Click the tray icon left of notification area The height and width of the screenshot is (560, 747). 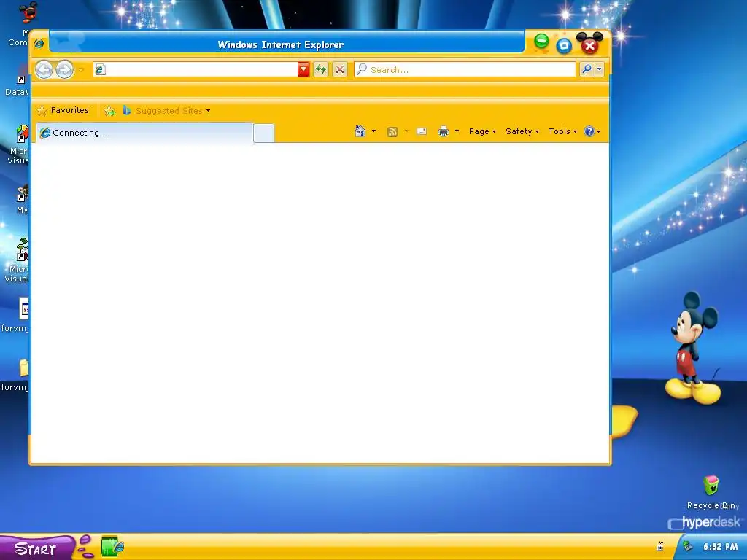pos(660,547)
